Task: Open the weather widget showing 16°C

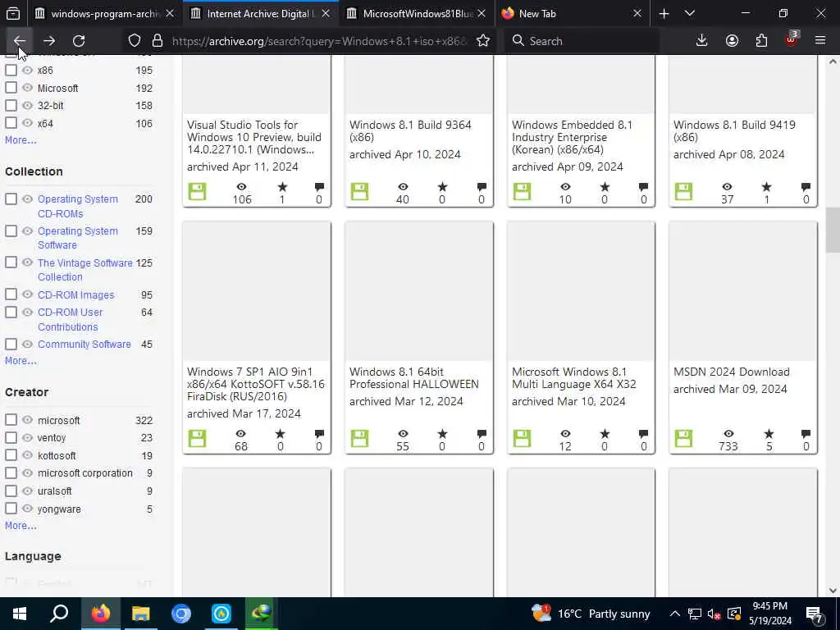Action: (x=591, y=614)
